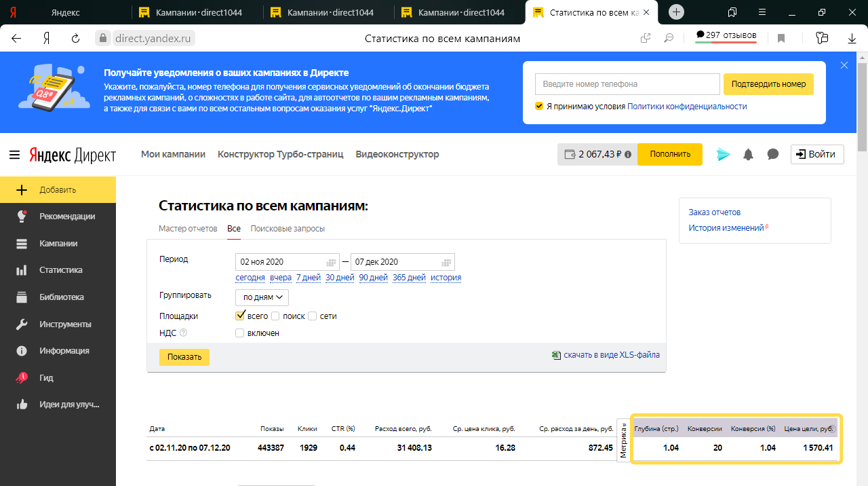The image size is (868, 486).
Task: Switch to the Мастер отчетов tab
Action: (188, 229)
